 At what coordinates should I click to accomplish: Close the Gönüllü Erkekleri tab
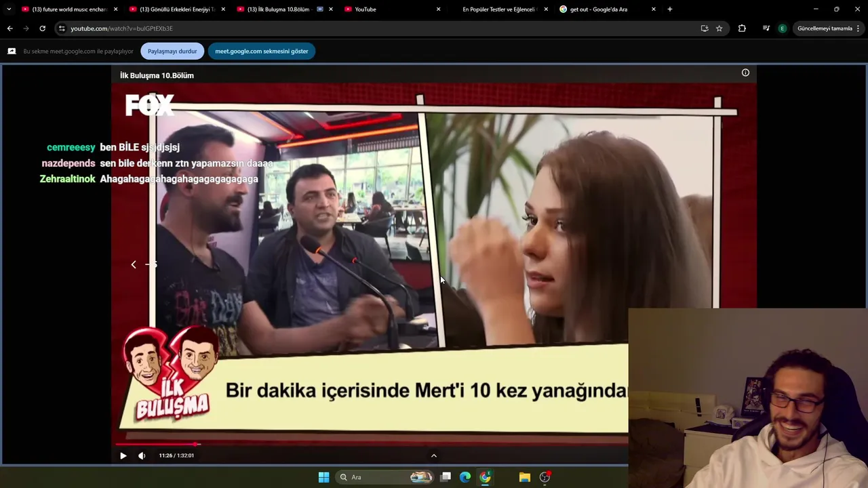[223, 9]
